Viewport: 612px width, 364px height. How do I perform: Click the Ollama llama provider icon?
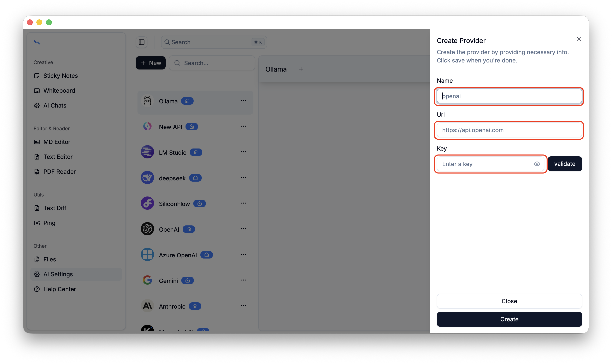click(147, 101)
